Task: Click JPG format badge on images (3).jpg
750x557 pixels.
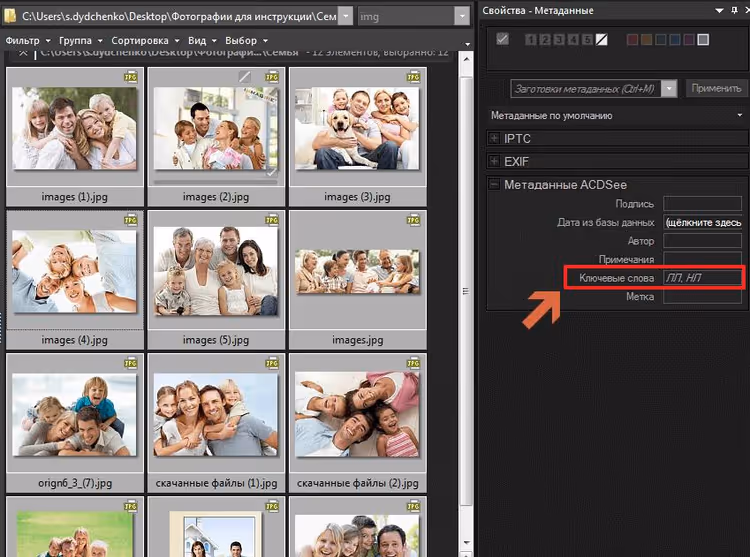Action: pos(413,77)
